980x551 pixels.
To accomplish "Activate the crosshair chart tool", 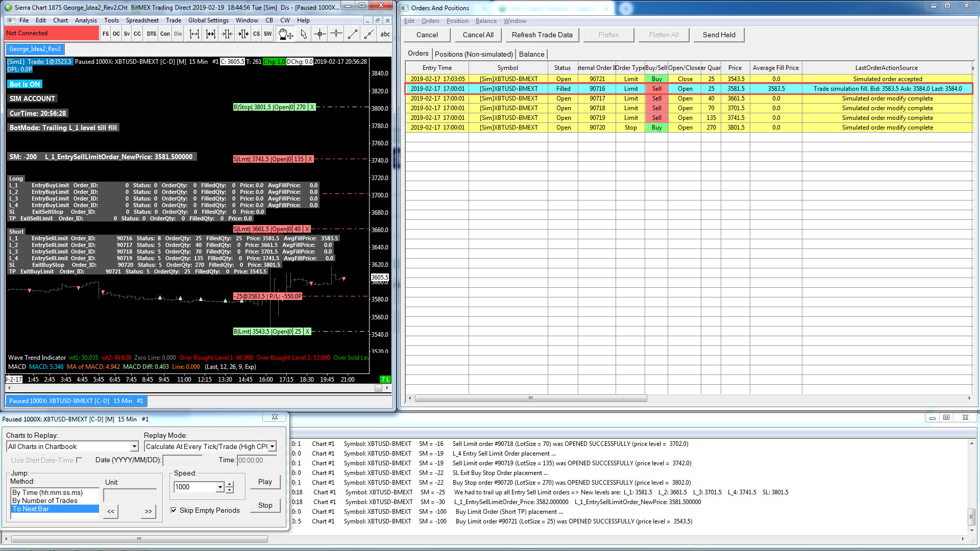I will pos(320,34).
